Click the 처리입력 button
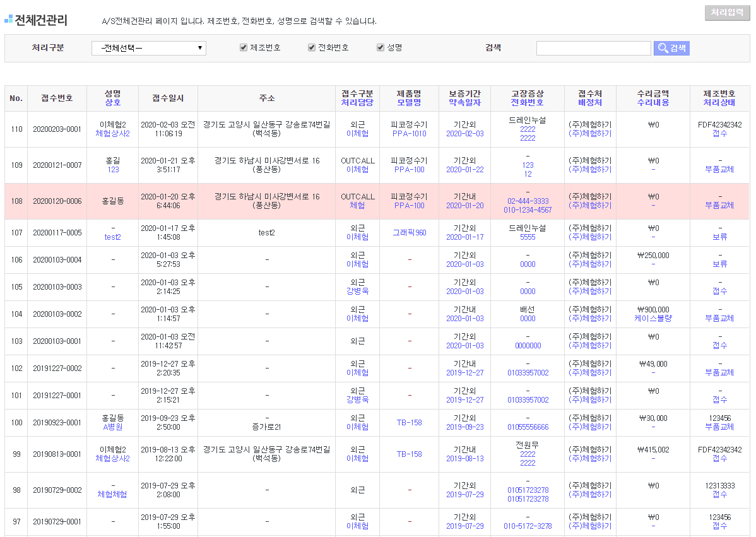The width and height of the screenshot is (756, 537). (x=727, y=13)
